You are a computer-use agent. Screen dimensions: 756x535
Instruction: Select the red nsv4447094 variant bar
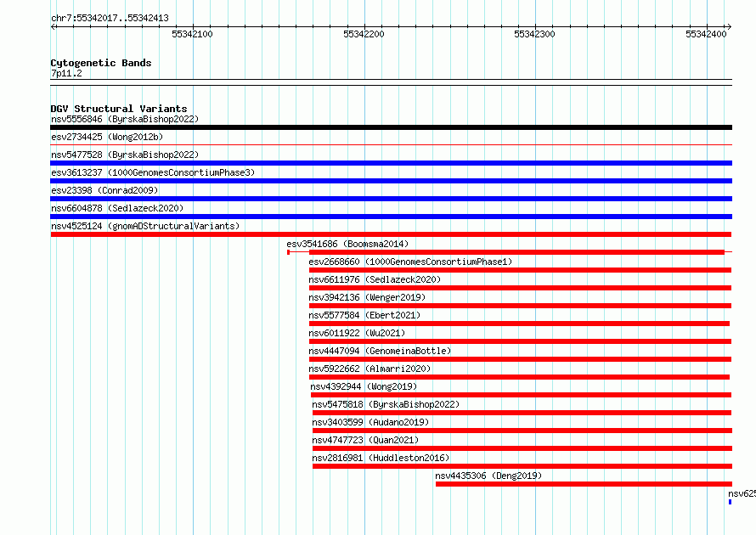tap(520, 359)
